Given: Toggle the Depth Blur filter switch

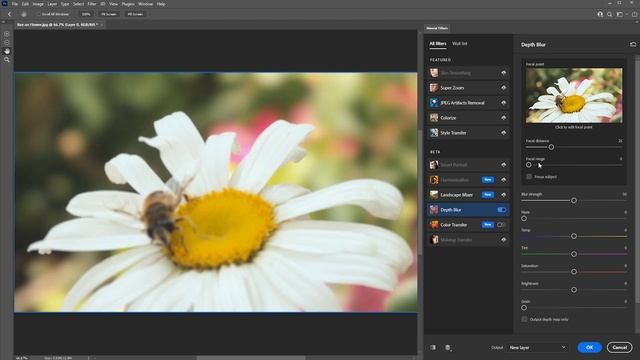Looking at the screenshot, I should click(501, 210).
